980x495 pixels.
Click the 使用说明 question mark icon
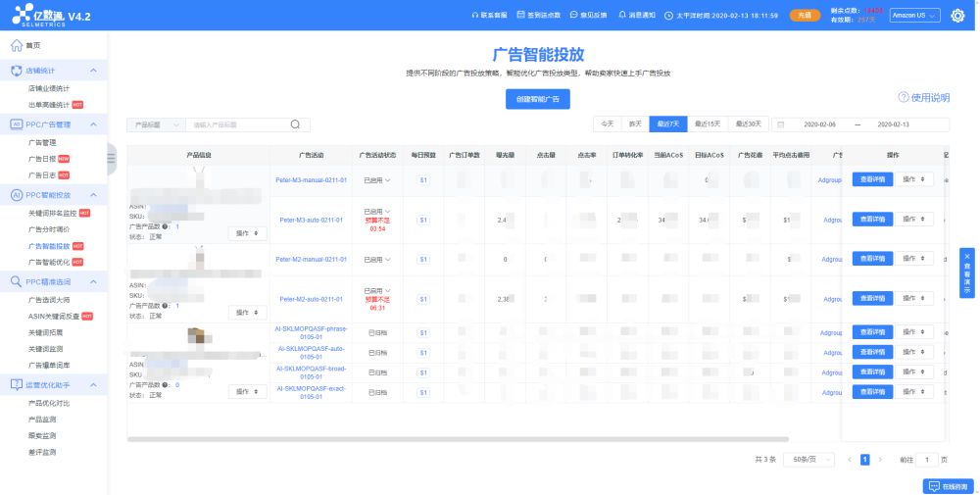(x=904, y=97)
